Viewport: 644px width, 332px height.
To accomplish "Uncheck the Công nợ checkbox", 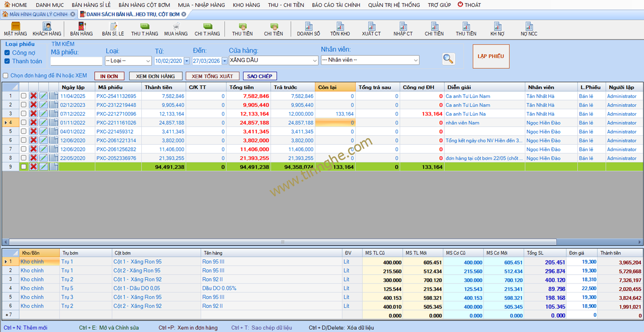I will (x=7, y=53).
